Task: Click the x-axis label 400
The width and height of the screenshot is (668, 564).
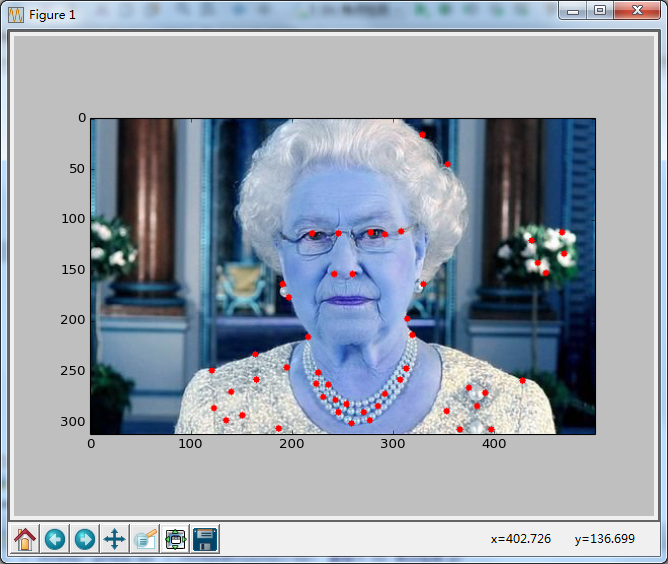Action: (494, 444)
